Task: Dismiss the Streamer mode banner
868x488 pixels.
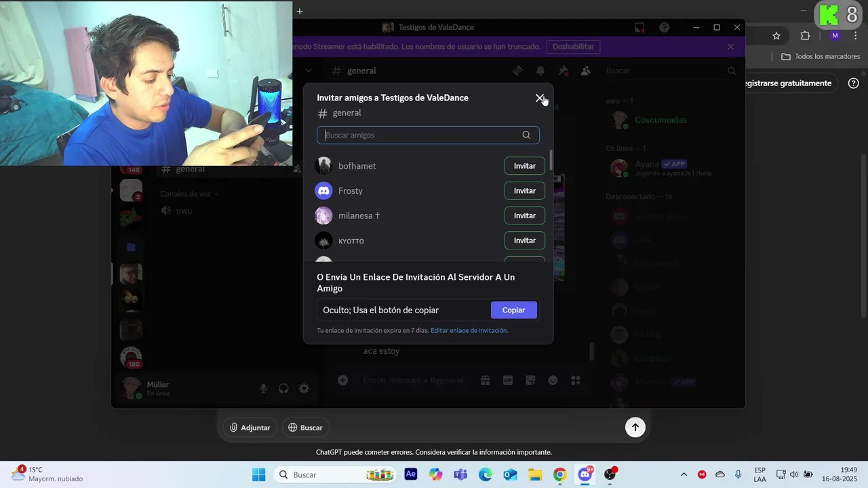Action: coord(730,47)
